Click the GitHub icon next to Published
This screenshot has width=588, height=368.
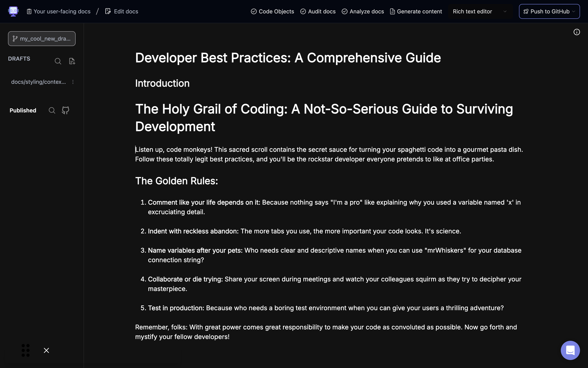pyautogui.click(x=65, y=110)
